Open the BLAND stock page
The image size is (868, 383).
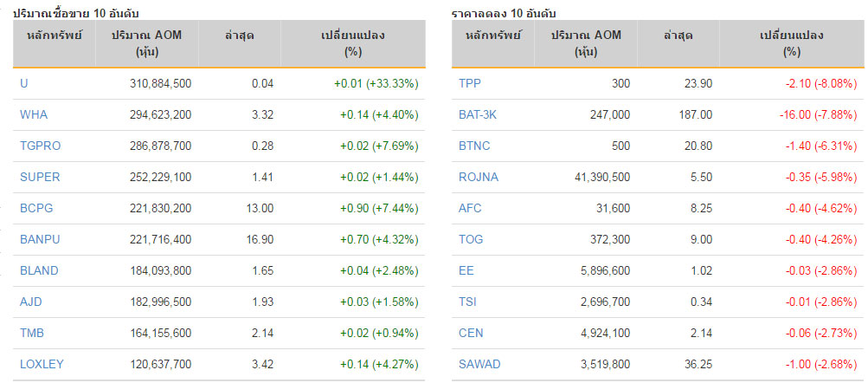click(x=39, y=270)
